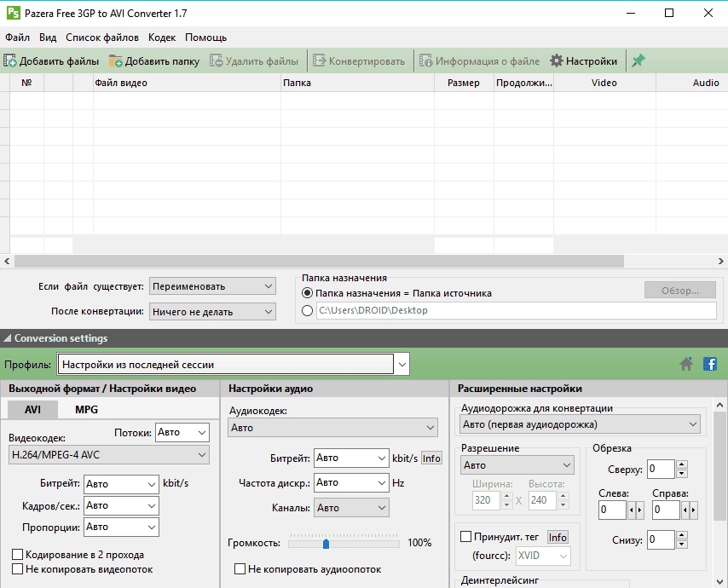Click the Pazera app icon in title bar
Image resolution: width=728 pixels, height=588 pixels.
point(14,13)
